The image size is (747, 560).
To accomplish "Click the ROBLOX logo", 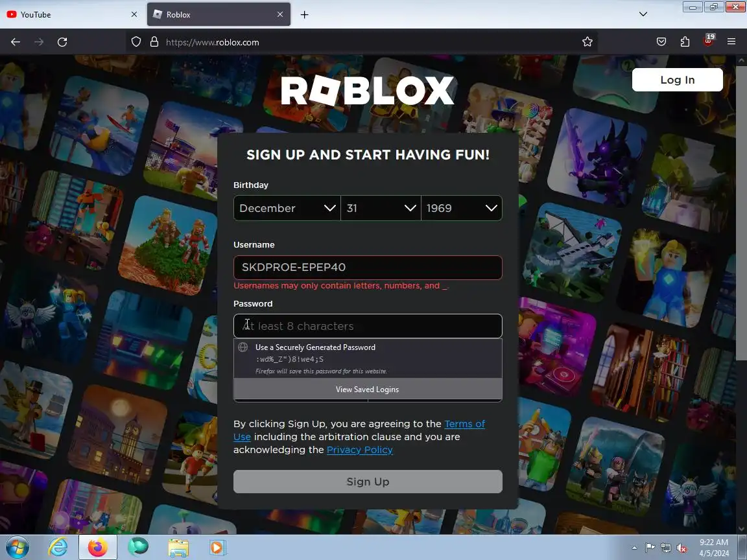I will (x=368, y=91).
